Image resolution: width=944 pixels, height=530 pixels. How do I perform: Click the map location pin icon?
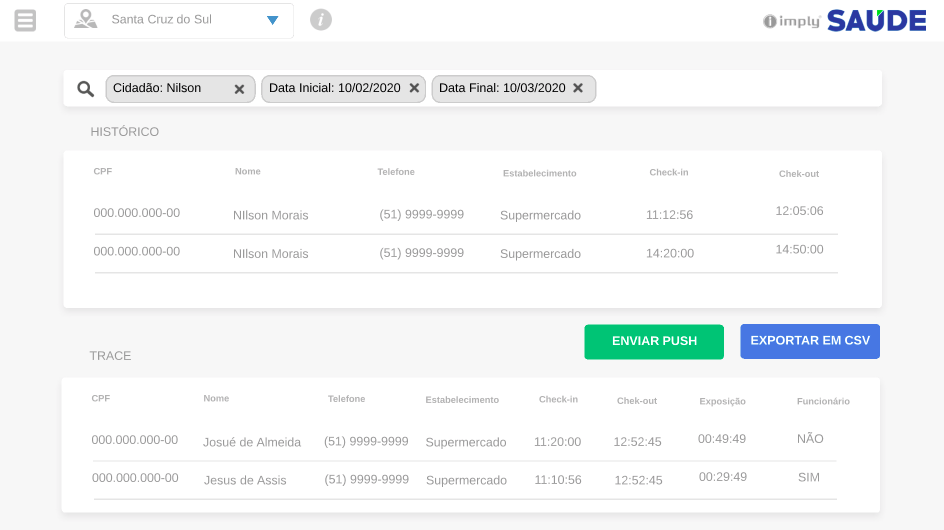(87, 20)
